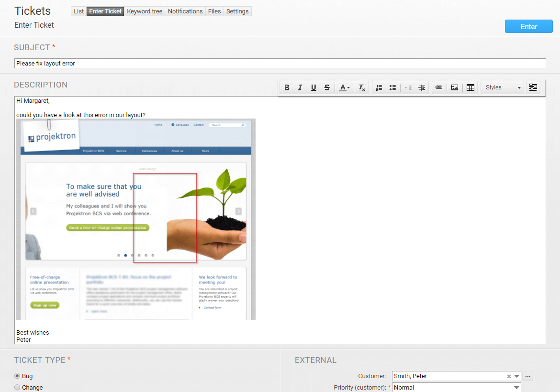
Task: Click the 'could you have a look' sentence
Action: (x=81, y=115)
